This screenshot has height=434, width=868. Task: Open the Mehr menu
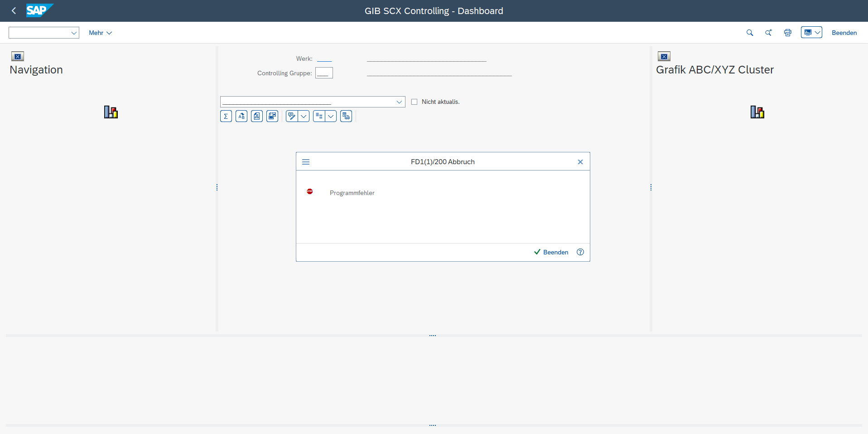tap(100, 33)
